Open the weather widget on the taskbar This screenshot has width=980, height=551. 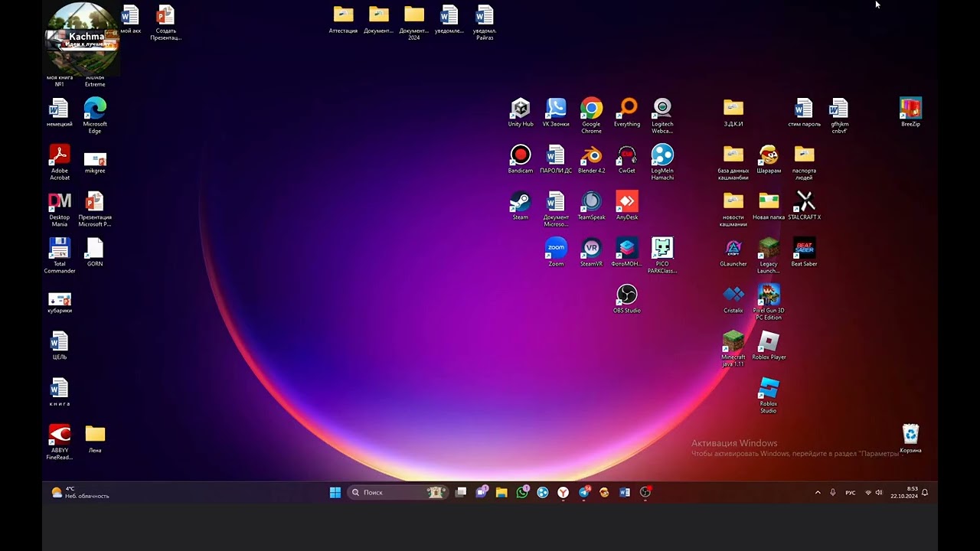[80, 493]
